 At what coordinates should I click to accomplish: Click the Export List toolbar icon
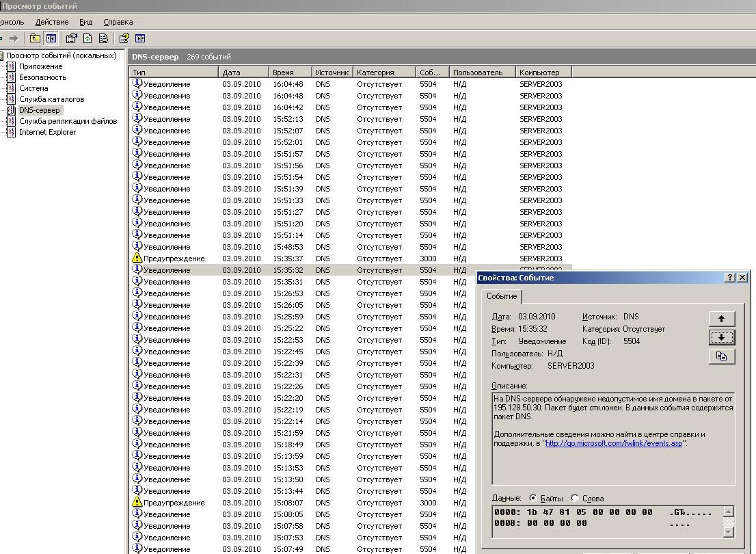[103, 38]
